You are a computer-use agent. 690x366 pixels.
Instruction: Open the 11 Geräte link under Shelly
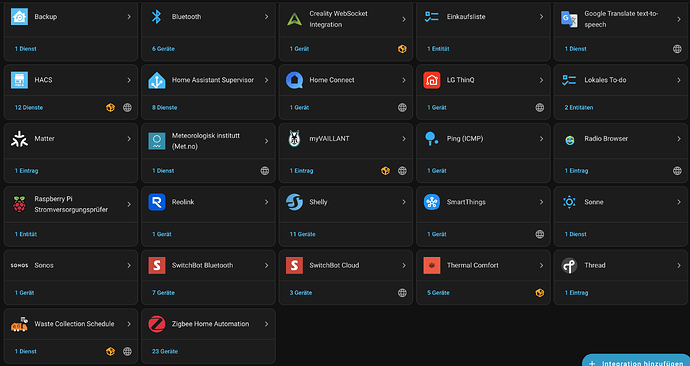tap(302, 234)
